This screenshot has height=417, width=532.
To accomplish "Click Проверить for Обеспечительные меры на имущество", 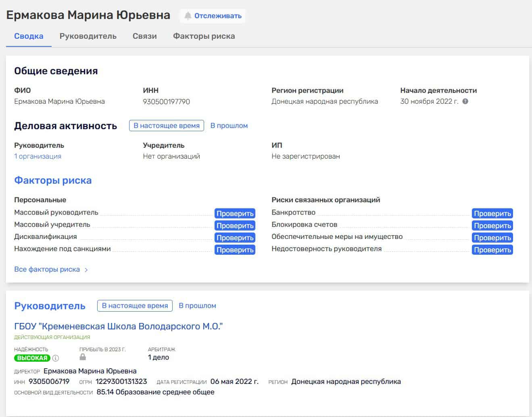I will pyautogui.click(x=492, y=237).
